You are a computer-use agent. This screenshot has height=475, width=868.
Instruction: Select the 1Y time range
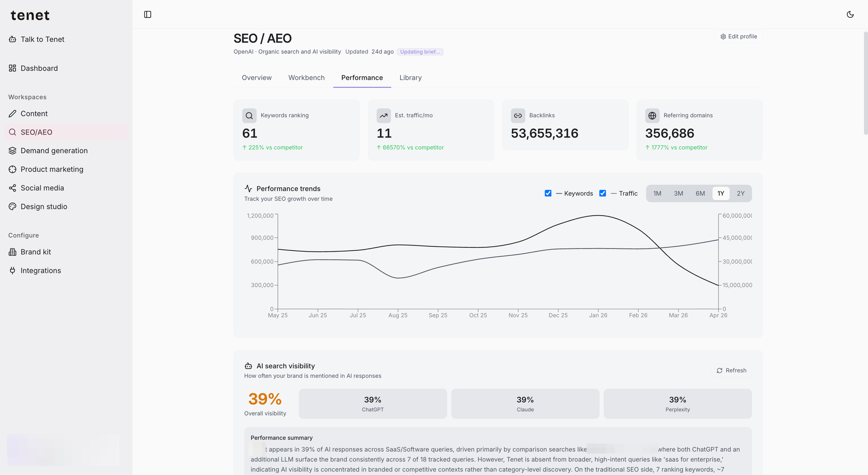(x=721, y=193)
